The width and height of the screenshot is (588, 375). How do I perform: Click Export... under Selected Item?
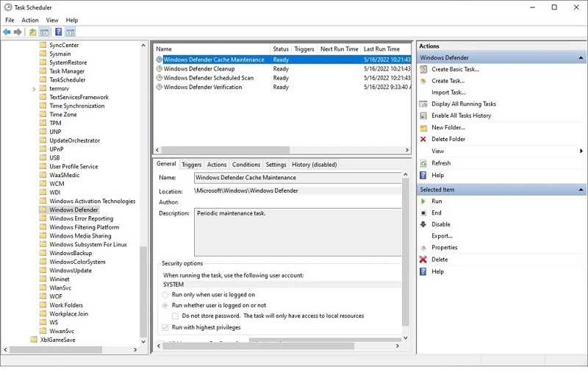click(442, 236)
